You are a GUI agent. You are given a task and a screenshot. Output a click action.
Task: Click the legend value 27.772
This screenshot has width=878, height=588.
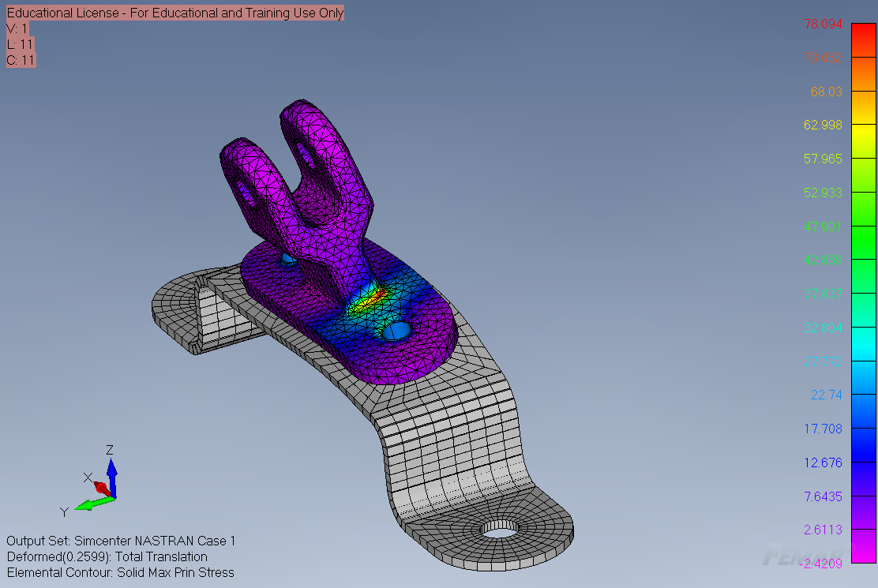(x=823, y=362)
